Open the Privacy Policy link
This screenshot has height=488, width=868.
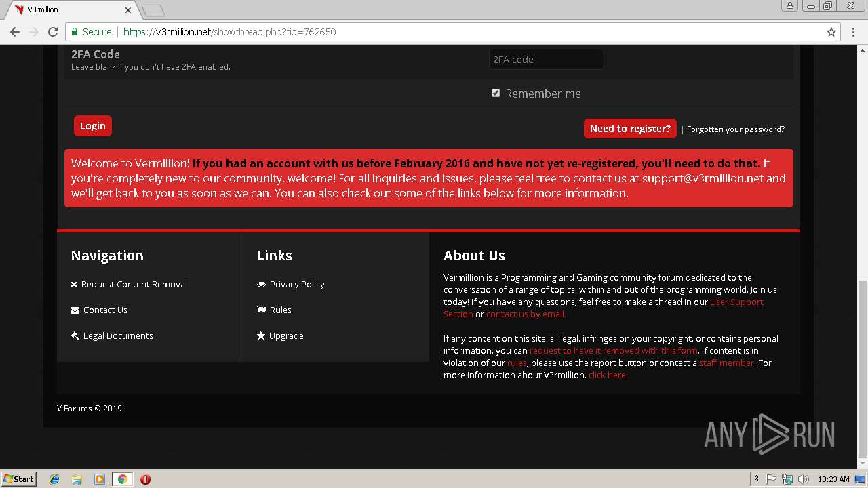297,285
